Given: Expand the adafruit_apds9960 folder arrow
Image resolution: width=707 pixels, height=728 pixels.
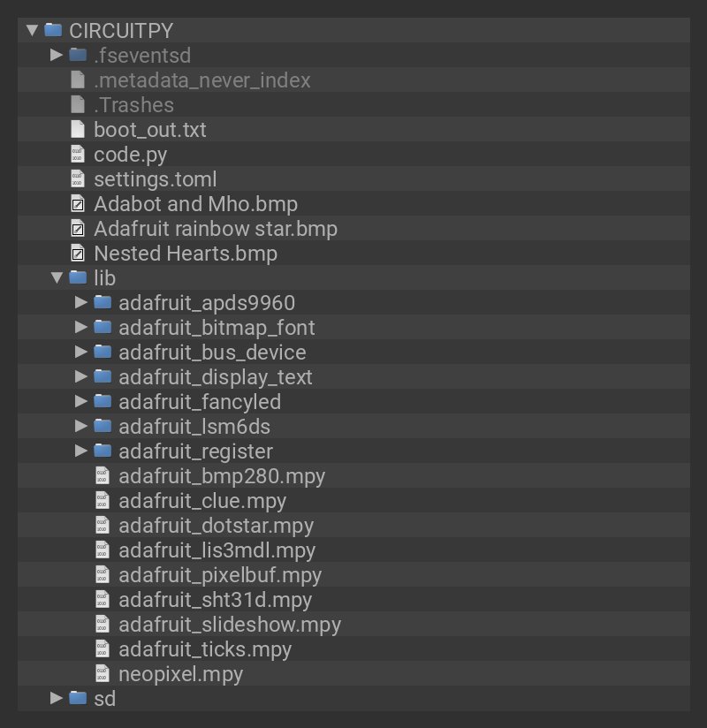Looking at the screenshot, I should pyautogui.click(x=81, y=302).
